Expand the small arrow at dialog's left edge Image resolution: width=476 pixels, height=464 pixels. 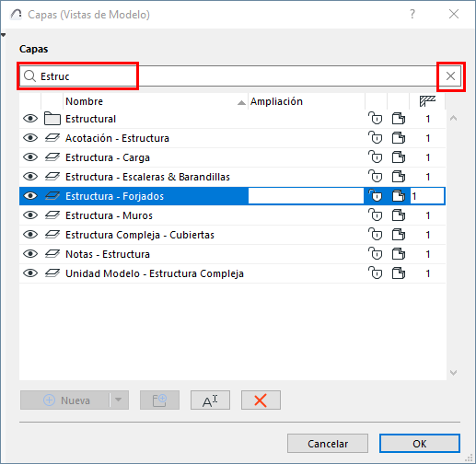point(3,35)
